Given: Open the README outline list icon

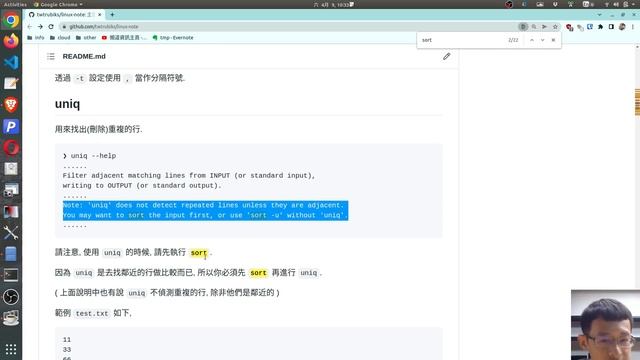Looking at the screenshot, I should [x=51, y=56].
